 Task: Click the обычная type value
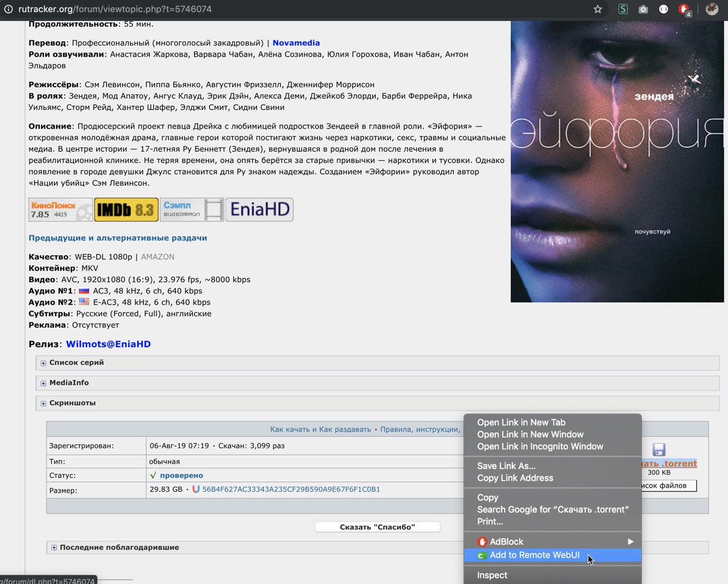[x=164, y=462]
